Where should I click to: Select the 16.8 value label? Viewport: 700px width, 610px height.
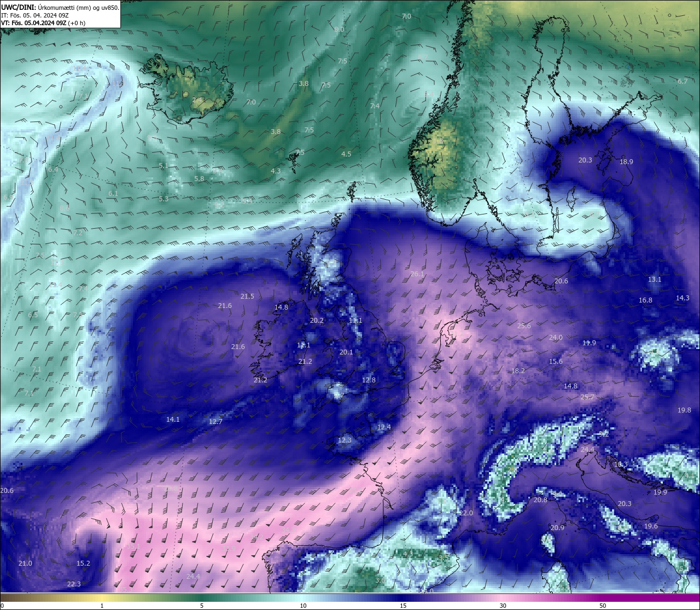click(x=645, y=300)
